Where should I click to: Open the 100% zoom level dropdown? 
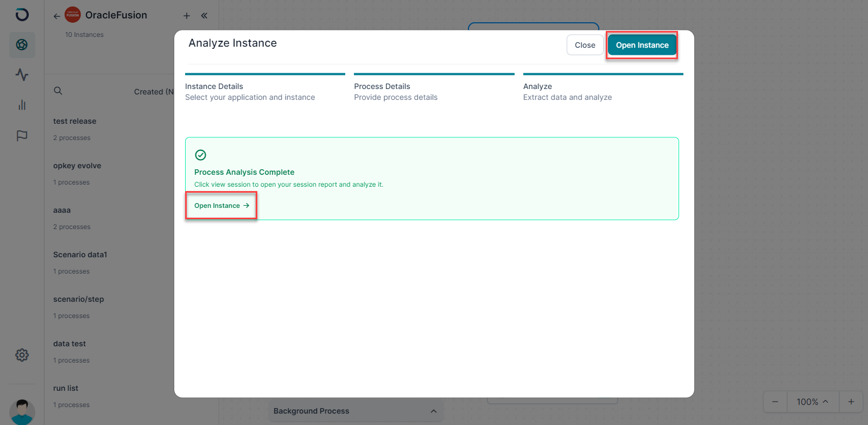click(813, 402)
